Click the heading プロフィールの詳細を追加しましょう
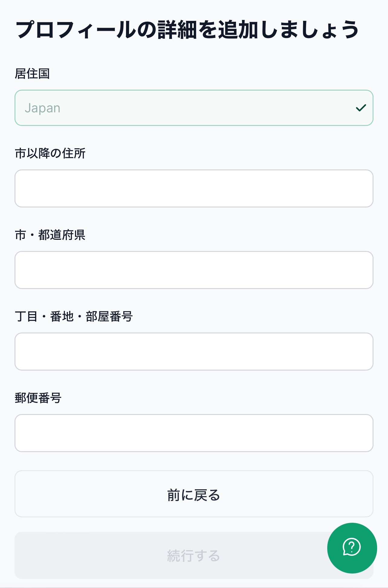 [187, 30]
